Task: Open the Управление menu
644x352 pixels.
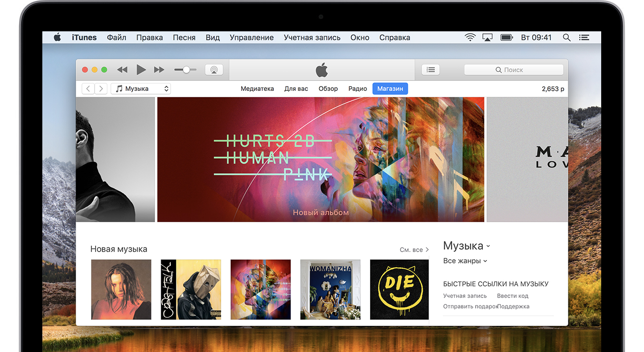Action: click(252, 38)
